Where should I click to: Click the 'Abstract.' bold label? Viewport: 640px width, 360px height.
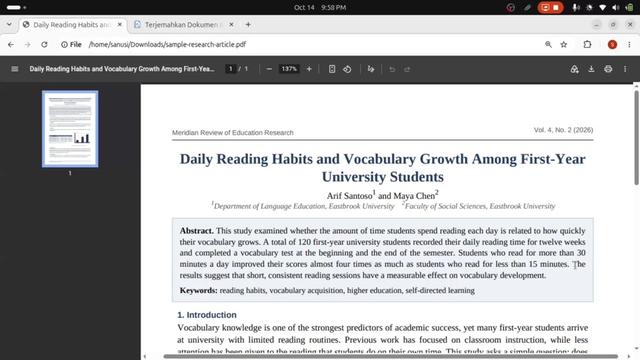pos(196,231)
